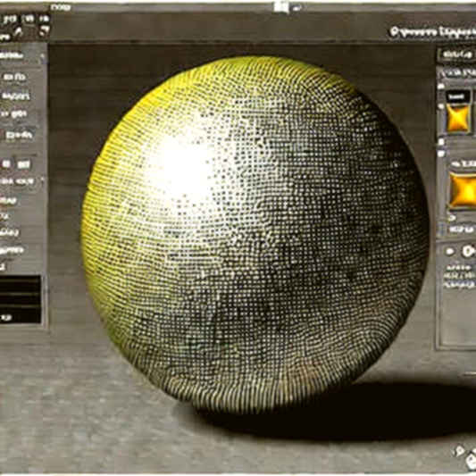Click the white square icon in the title bar
Viewport: 476px width, 476px height.
tap(280, 7)
